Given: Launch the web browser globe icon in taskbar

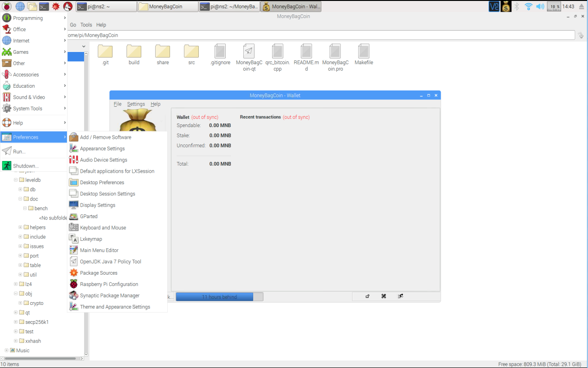Looking at the screenshot, I should pyautogui.click(x=20, y=6).
